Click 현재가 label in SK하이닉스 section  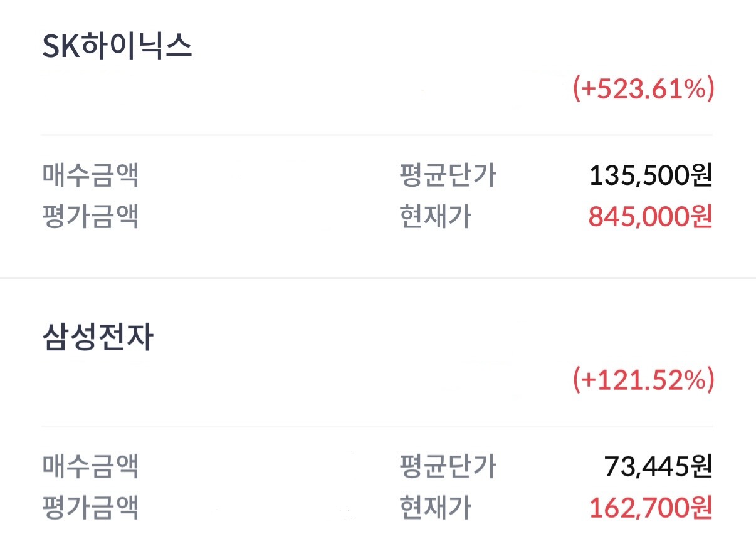tap(435, 217)
